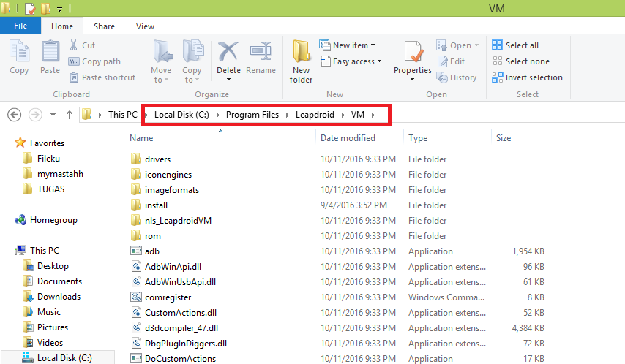Select Homegroup in navigation pane

click(x=53, y=220)
